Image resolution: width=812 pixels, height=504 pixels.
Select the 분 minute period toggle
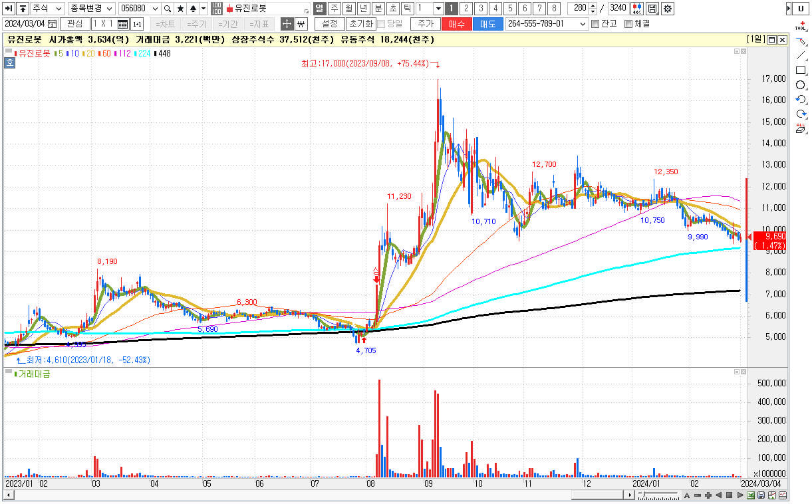pos(378,9)
